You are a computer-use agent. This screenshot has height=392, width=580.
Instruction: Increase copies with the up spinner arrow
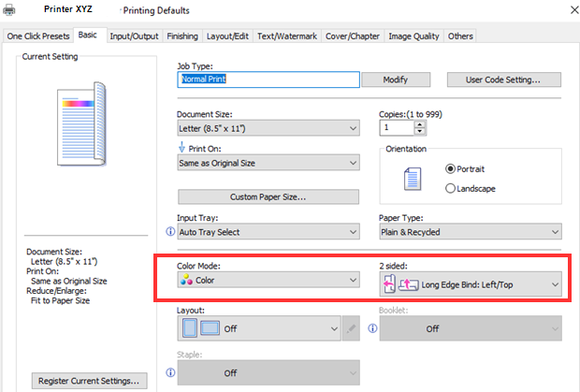[419, 124]
